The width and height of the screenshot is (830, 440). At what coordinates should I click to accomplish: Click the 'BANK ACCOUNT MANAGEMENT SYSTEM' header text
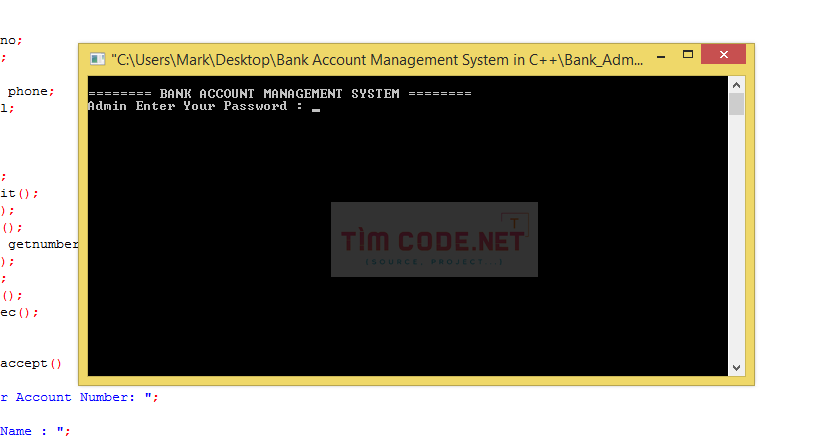[279, 94]
